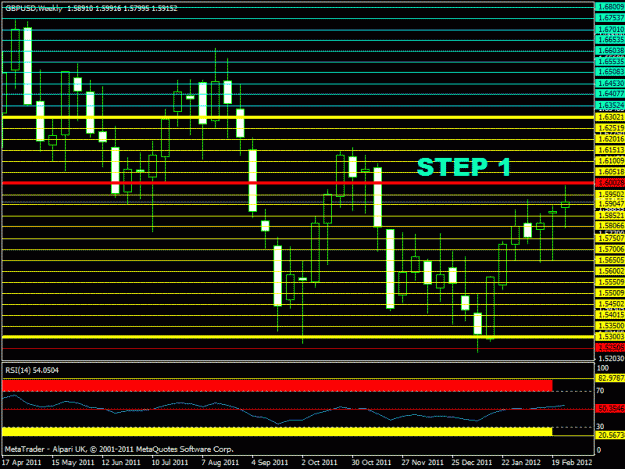Click the 1.64077 price label
625x469 pixels.
point(610,94)
